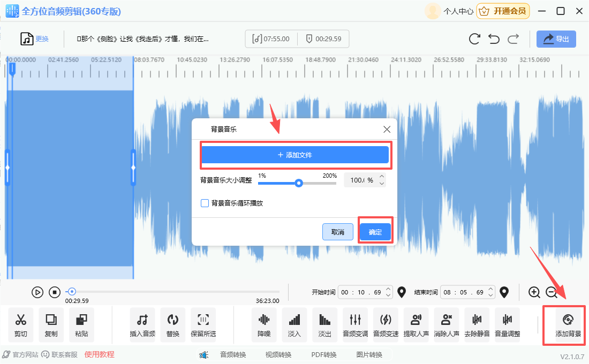
Task: Click the 提取人声 extract vocals icon
Action: click(x=416, y=324)
